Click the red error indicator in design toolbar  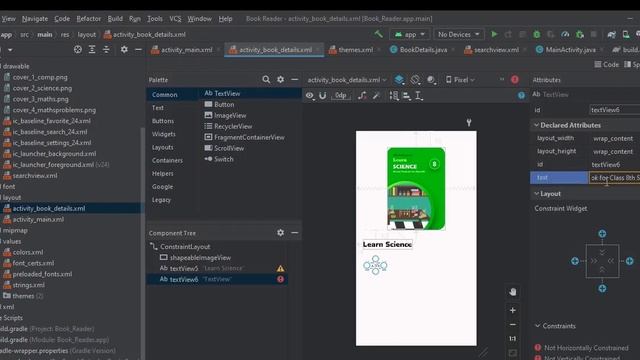(515, 80)
